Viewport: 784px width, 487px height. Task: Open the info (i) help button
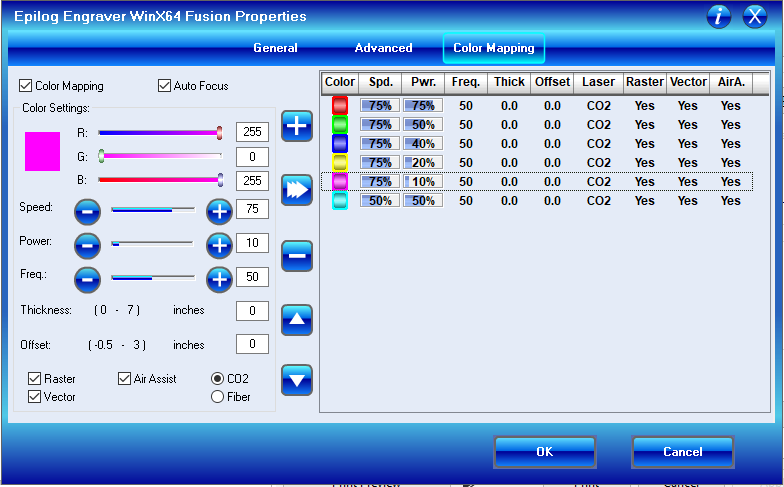[x=719, y=16]
